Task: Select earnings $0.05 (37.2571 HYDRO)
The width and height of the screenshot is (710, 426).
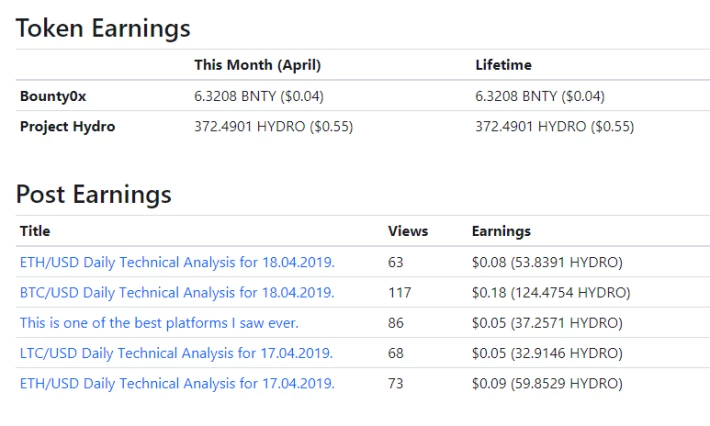Action: tap(547, 323)
